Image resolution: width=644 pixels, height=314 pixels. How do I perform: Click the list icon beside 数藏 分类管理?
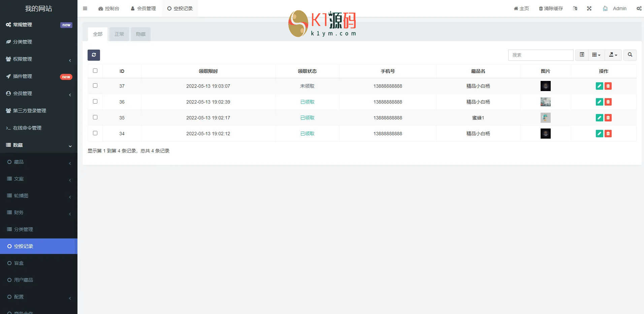tap(9, 229)
